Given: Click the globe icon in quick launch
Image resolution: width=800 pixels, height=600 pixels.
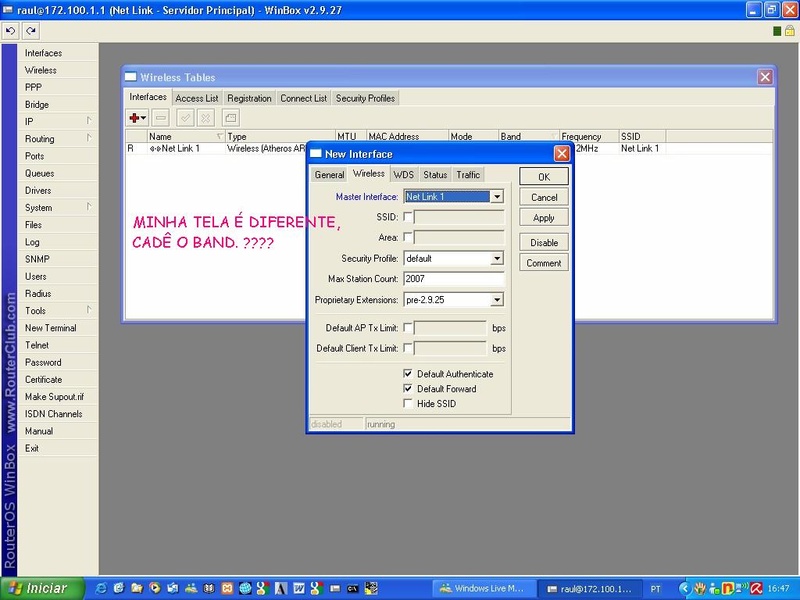Looking at the screenshot, I should pos(245,588).
